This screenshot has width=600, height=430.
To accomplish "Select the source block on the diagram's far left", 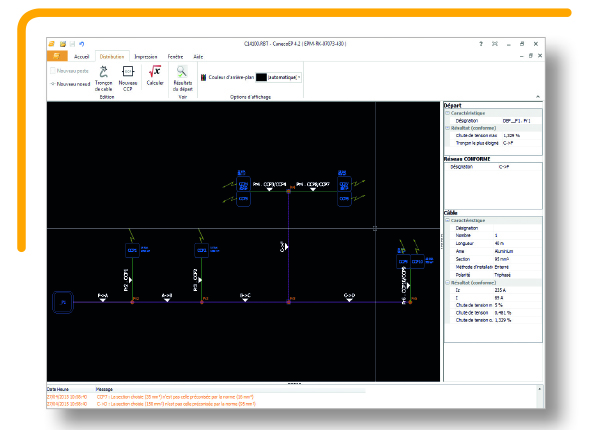I will click(x=63, y=302).
